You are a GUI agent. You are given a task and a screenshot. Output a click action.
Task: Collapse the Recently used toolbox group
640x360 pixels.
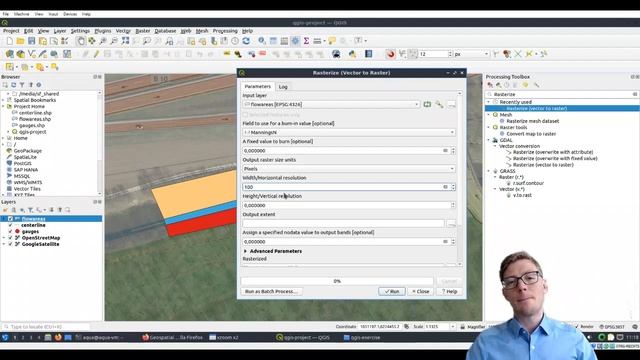tap(489, 102)
